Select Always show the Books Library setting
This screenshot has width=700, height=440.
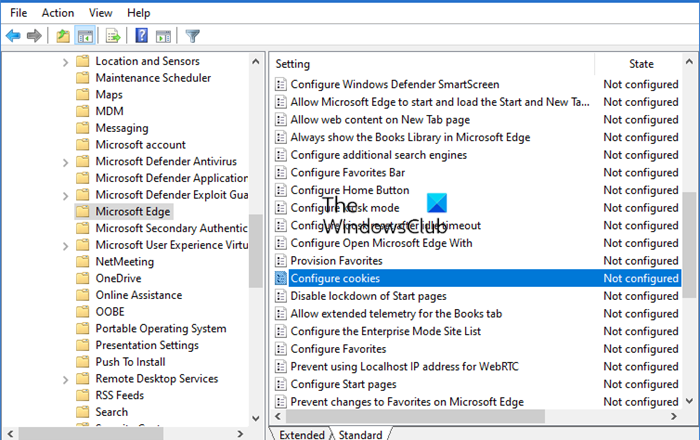tap(410, 137)
